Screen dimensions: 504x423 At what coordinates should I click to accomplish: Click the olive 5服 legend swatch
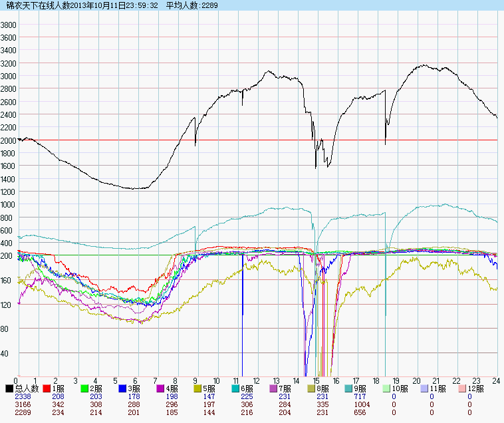(199, 388)
